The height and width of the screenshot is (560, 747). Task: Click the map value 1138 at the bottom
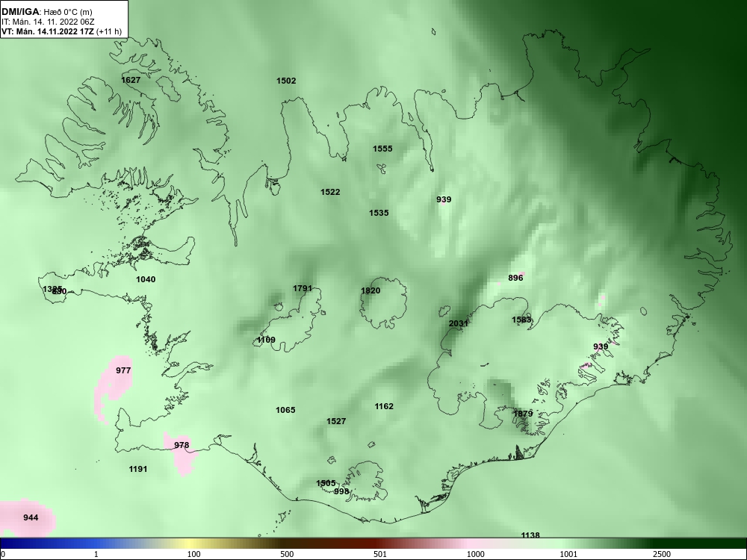(x=530, y=535)
